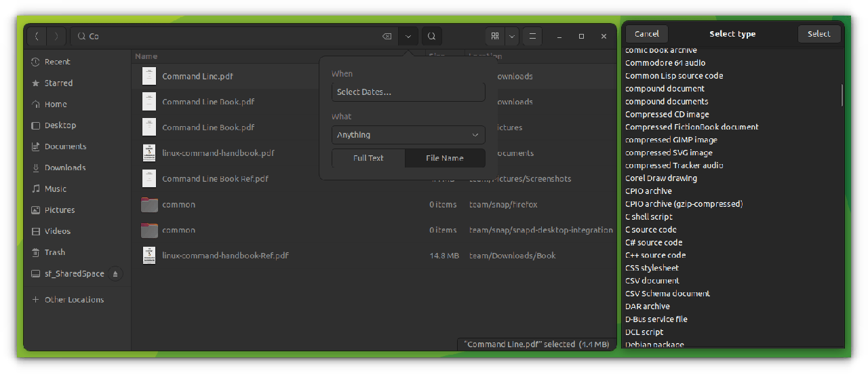Select File Name search mode
Viewport: 868px width, 375px height.
point(445,158)
